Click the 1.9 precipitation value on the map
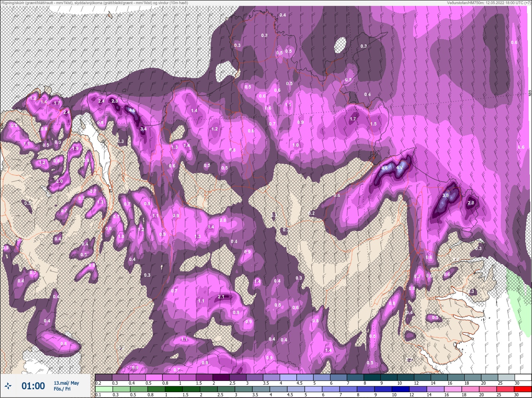Screen dimensions: 532x398 click(75, 148)
